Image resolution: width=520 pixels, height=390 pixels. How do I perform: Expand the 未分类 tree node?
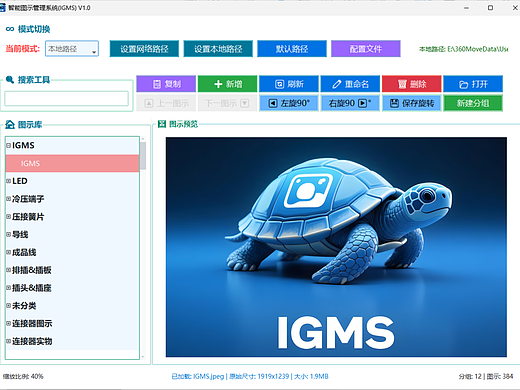(x=8, y=305)
